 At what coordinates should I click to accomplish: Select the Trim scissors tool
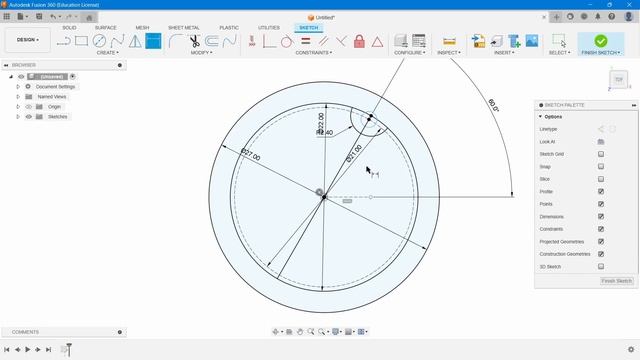(x=194, y=41)
